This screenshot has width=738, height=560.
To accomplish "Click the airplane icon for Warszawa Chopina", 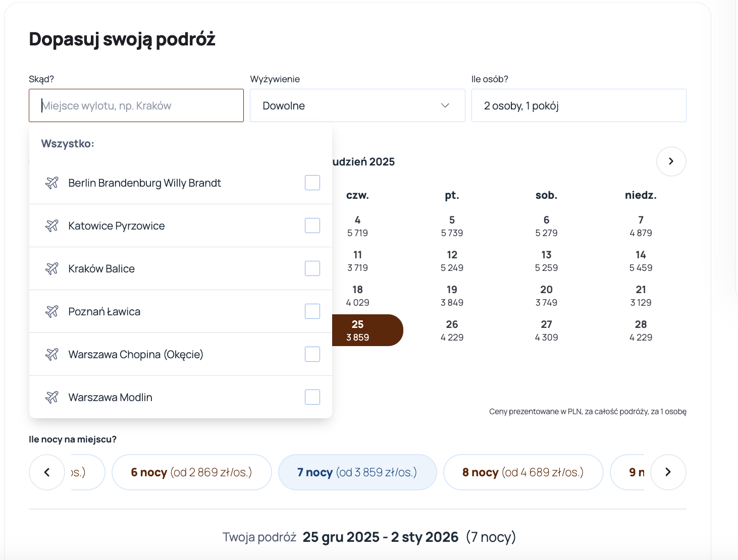I will click(52, 354).
